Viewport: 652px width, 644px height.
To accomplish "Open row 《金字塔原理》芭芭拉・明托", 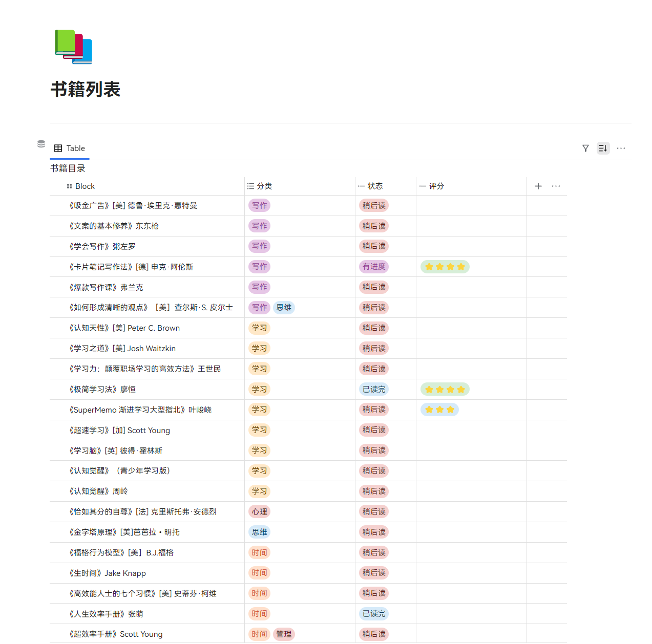I will pyautogui.click(x=124, y=532).
